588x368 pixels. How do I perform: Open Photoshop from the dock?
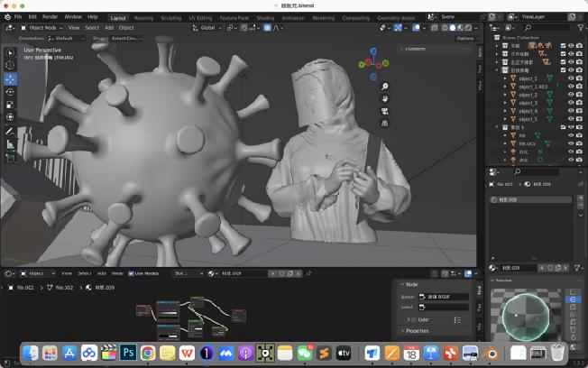coord(128,353)
